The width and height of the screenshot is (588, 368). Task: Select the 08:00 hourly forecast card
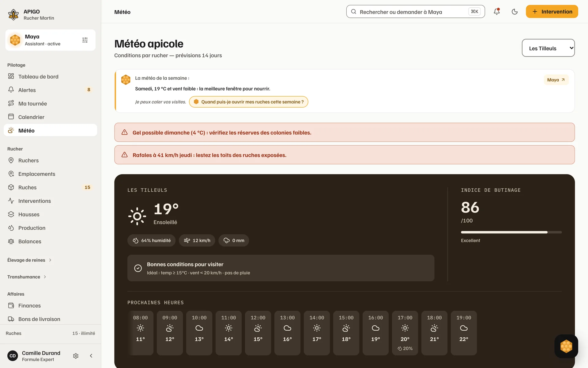point(140,333)
